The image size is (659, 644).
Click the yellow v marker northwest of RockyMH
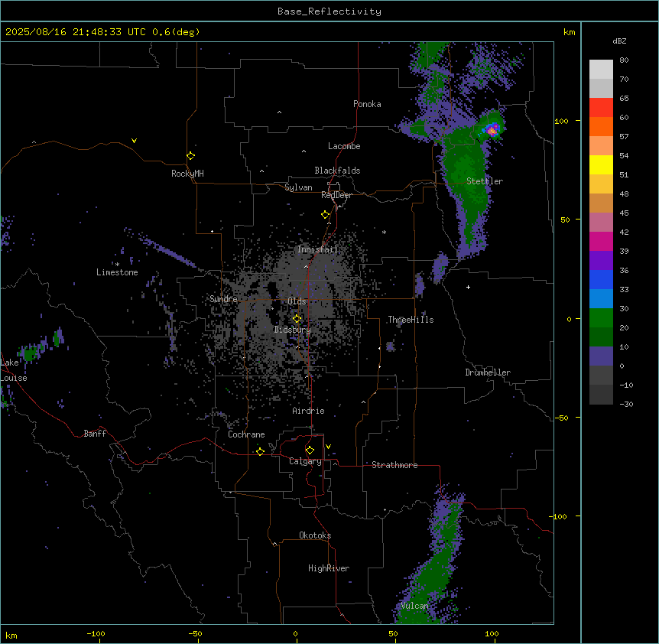click(134, 141)
